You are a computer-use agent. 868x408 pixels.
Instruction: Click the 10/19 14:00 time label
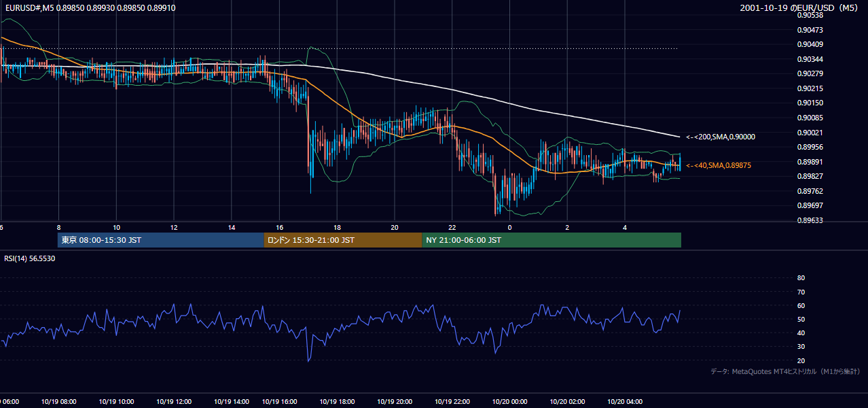point(232,402)
